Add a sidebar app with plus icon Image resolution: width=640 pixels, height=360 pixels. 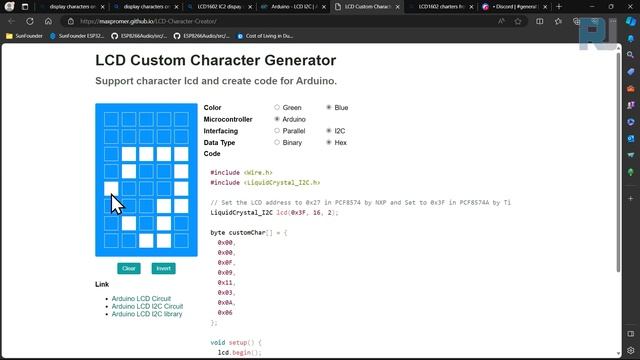[631, 198]
